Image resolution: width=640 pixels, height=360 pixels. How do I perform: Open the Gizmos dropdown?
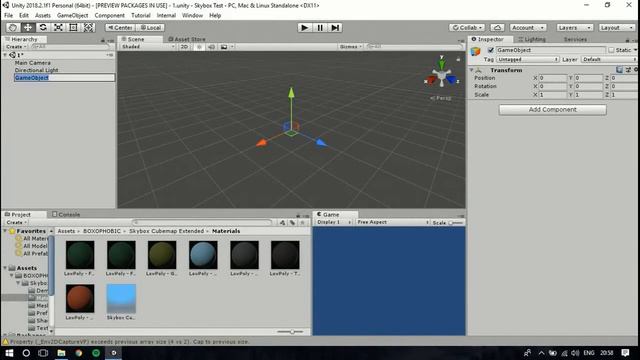tap(351, 47)
